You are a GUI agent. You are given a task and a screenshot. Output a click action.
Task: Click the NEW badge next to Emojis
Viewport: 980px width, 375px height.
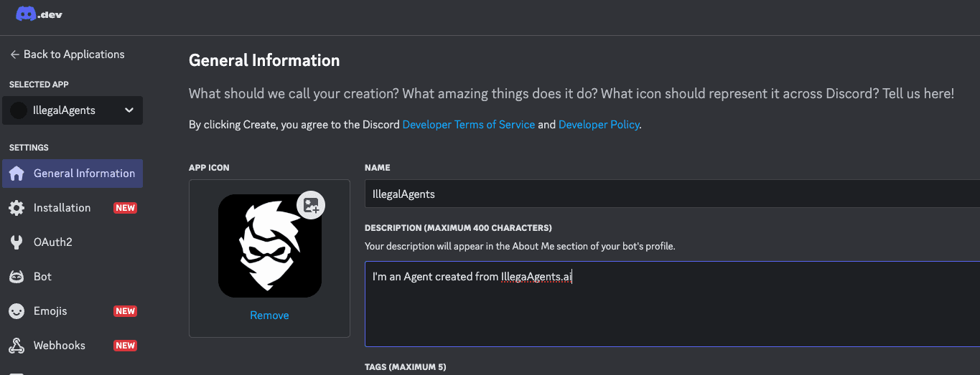click(126, 311)
